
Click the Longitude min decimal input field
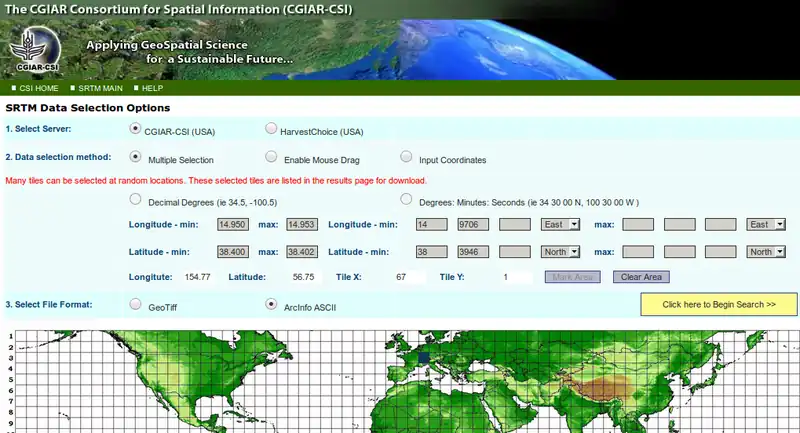pos(233,225)
